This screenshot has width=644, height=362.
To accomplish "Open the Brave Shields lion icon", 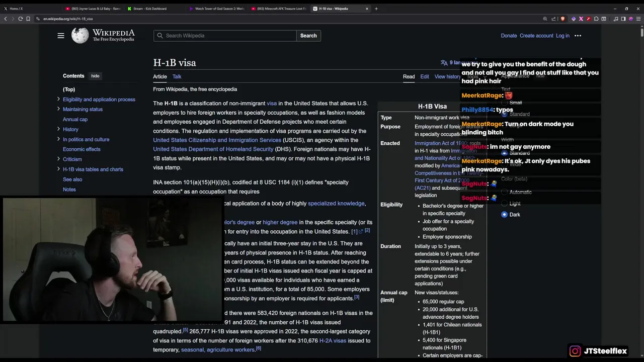I will (562, 19).
